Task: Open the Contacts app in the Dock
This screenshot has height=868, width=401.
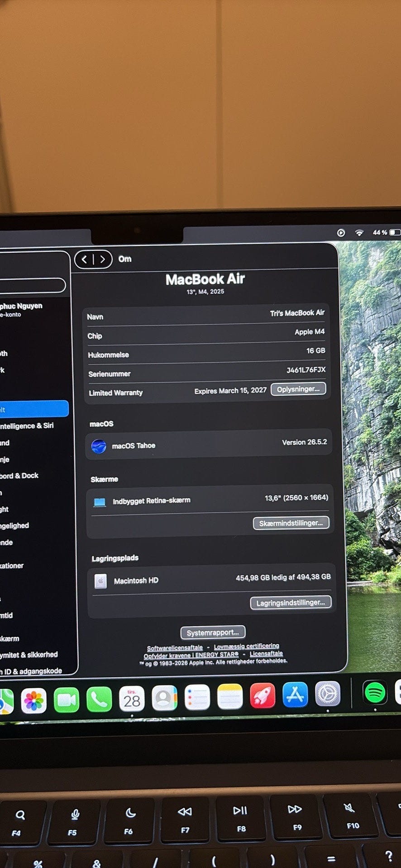Action: 164,698
